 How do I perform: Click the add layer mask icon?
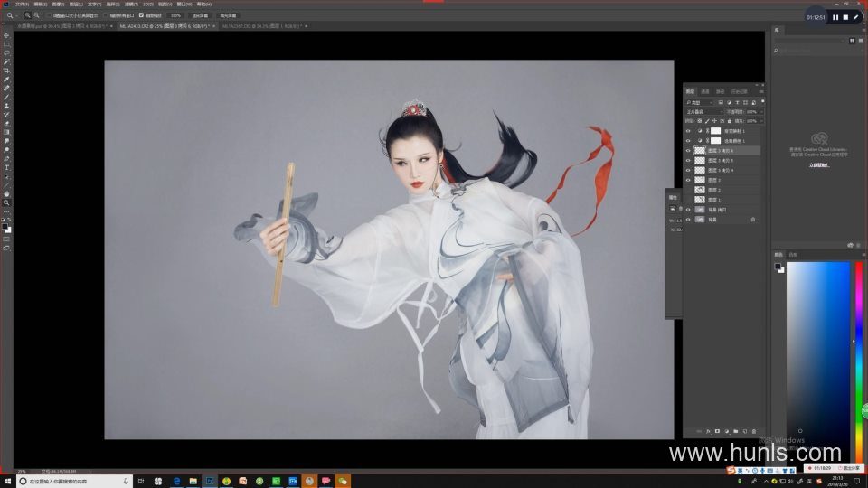(717, 431)
